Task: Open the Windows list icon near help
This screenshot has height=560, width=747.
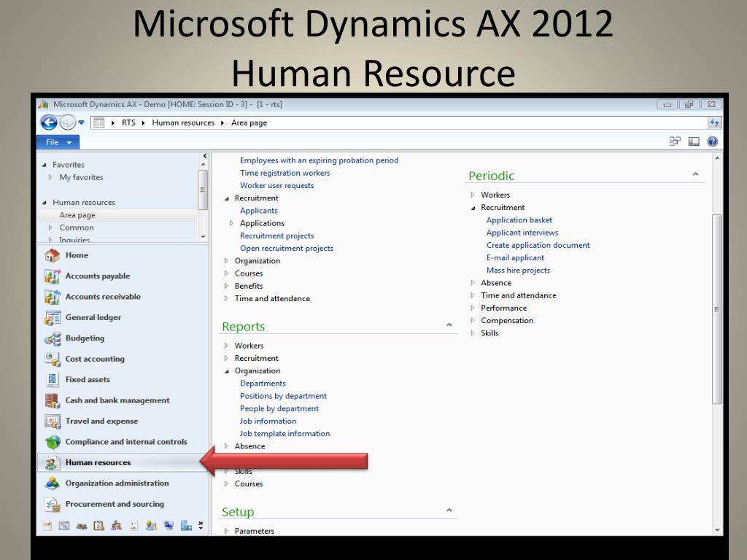Action: pyautogui.click(x=675, y=141)
